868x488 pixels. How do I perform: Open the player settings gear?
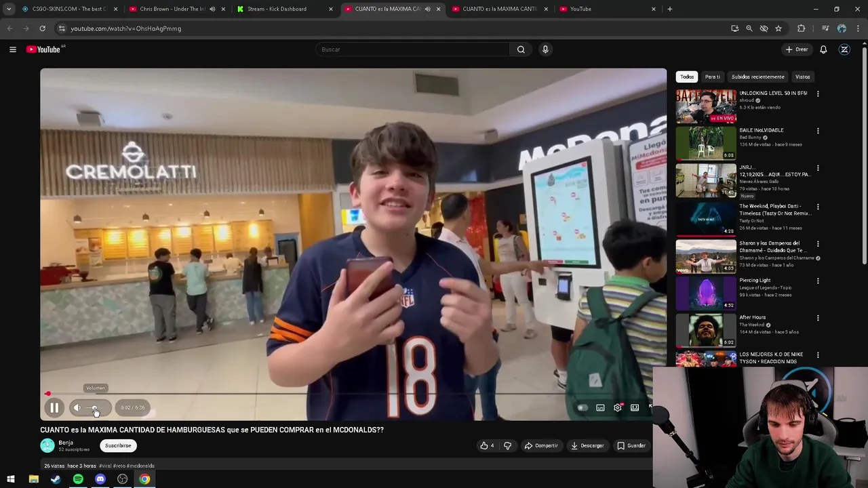coord(618,407)
